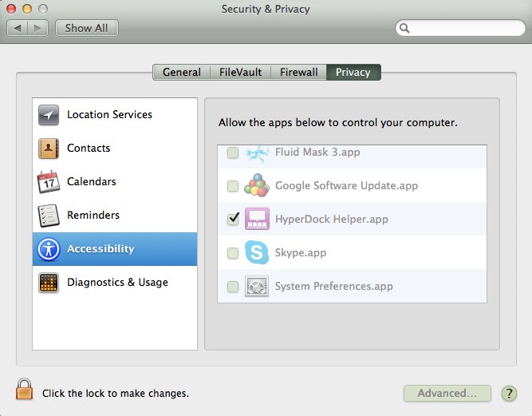Select Calendars label in the sidebar

[92, 182]
